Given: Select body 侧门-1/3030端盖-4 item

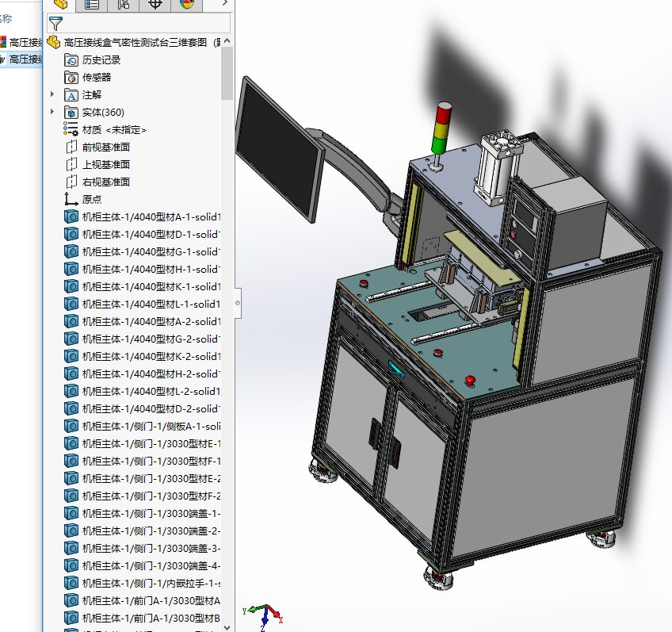Looking at the screenshot, I should point(142,566).
